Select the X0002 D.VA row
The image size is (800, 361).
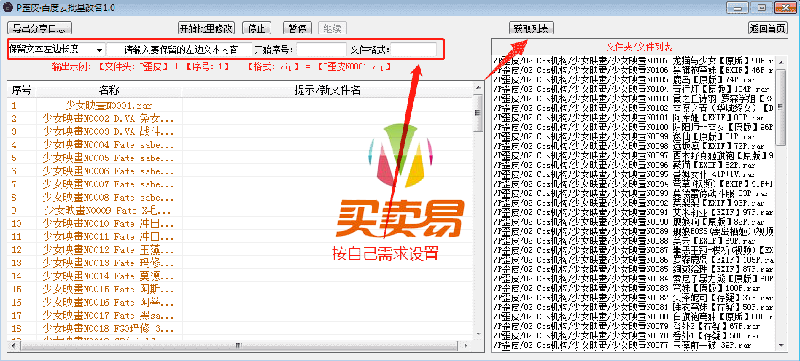[x=241, y=118]
